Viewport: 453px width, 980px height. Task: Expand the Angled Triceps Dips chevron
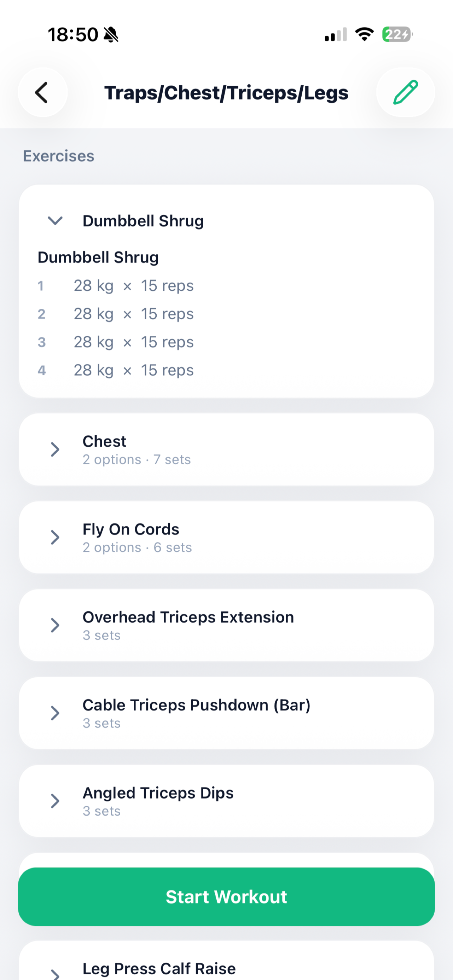(55, 801)
